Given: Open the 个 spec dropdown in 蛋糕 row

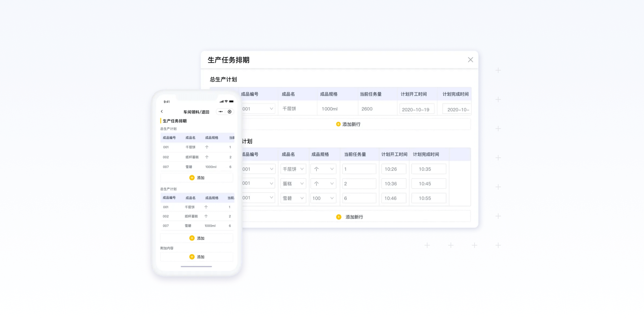Looking at the screenshot, I should (323, 183).
